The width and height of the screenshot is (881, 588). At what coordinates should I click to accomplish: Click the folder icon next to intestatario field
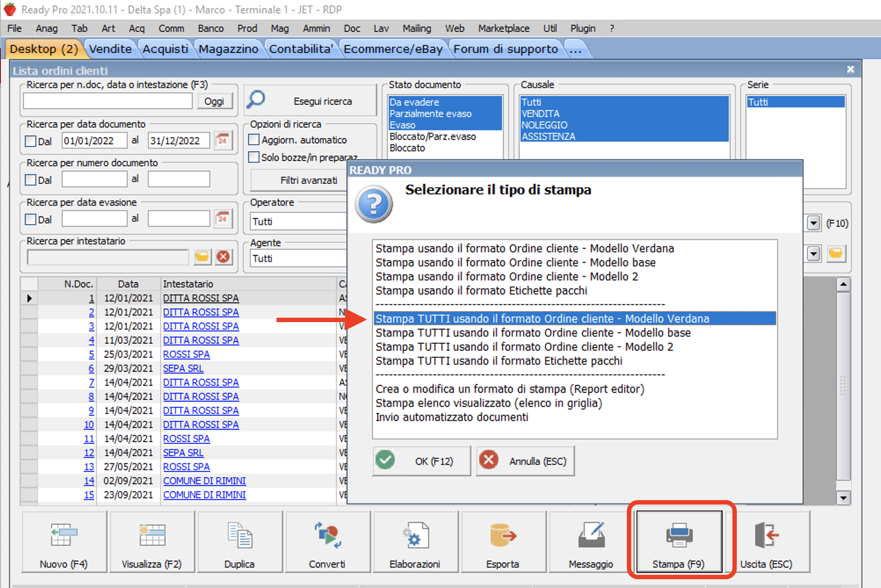click(x=202, y=257)
